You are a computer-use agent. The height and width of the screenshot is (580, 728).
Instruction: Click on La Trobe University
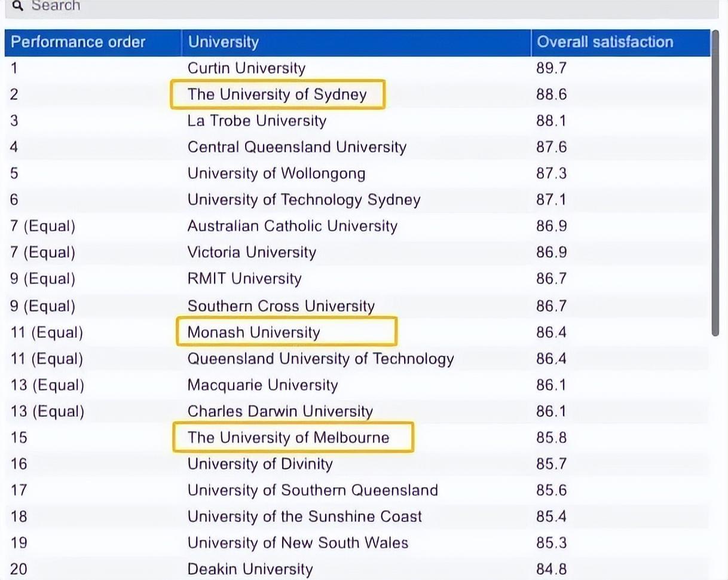[x=257, y=121]
